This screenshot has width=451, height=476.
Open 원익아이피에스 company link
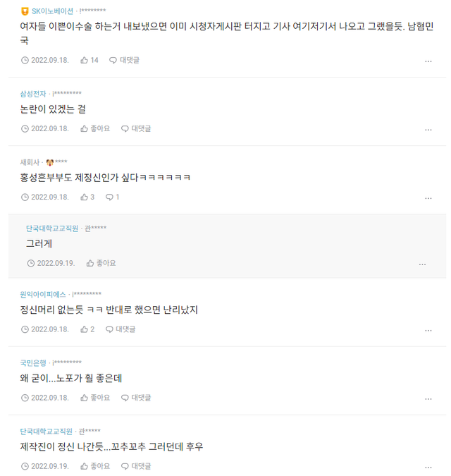[43, 294]
